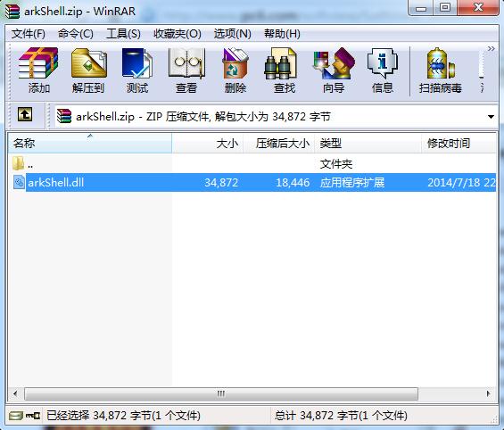Click the 添加 (Add) toolbar icon
The width and height of the screenshot is (504, 430).
click(38, 70)
